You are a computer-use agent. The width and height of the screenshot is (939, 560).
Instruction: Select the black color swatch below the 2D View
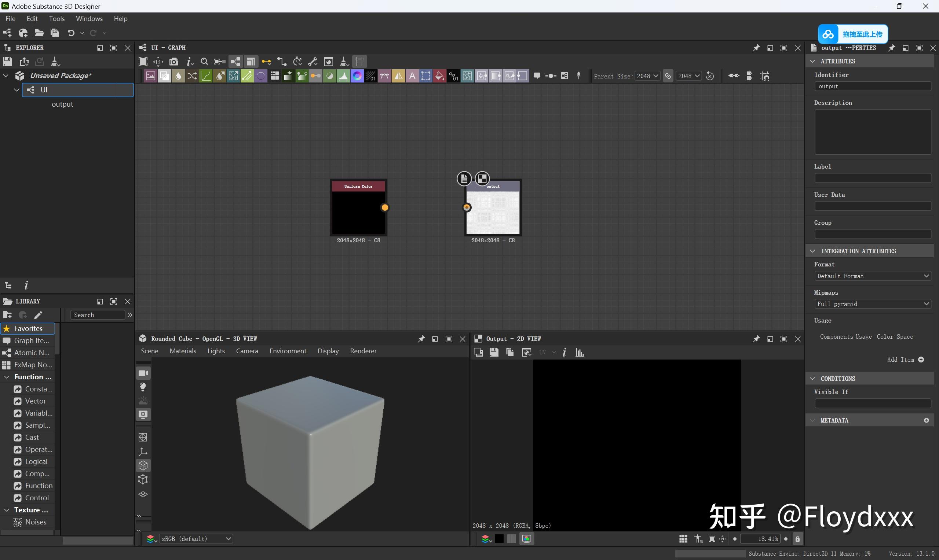pyautogui.click(x=499, y=538)
